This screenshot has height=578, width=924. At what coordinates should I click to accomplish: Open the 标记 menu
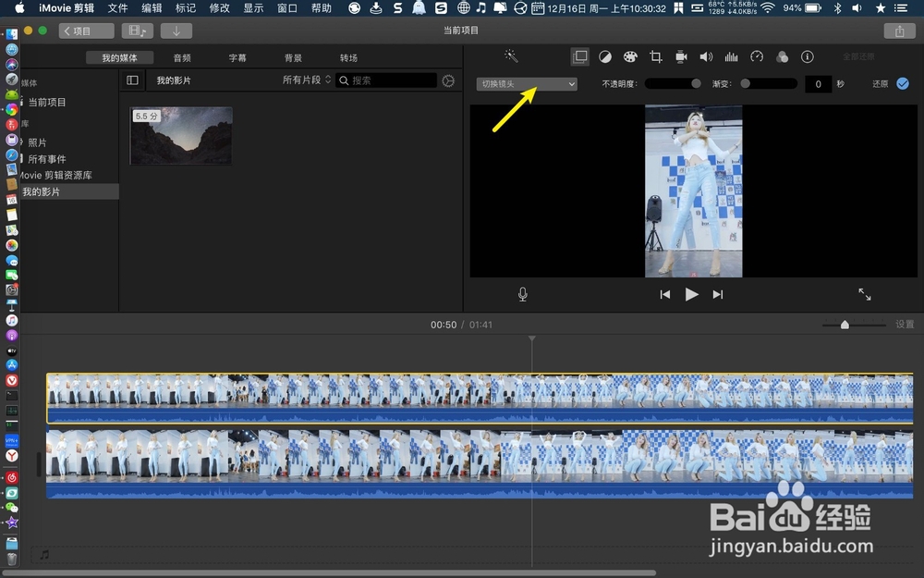click(x=186, y=8)
